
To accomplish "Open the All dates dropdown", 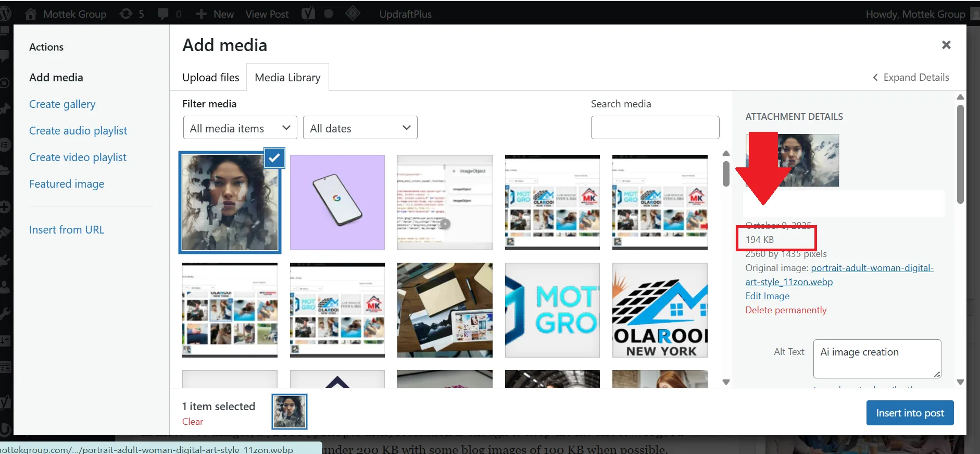I will (360, 128).
